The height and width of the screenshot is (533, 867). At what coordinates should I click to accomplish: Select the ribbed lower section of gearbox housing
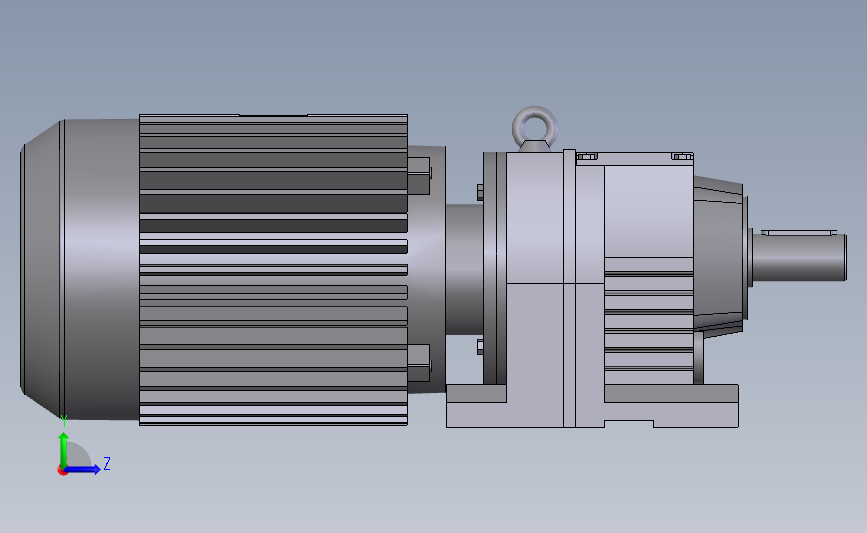tap(649, 321)
